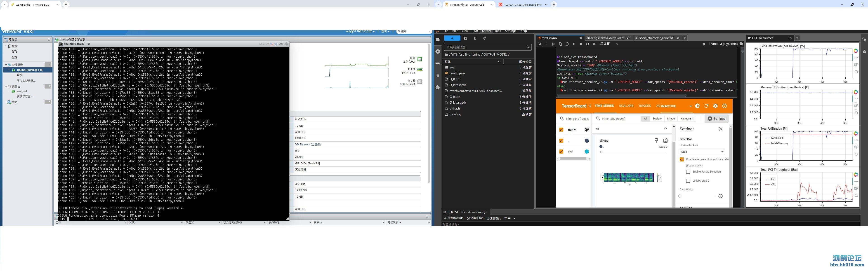Screen dimensions: 868x271
Task: Refresh the JupyterLab file list
Action: click(484, 38)
